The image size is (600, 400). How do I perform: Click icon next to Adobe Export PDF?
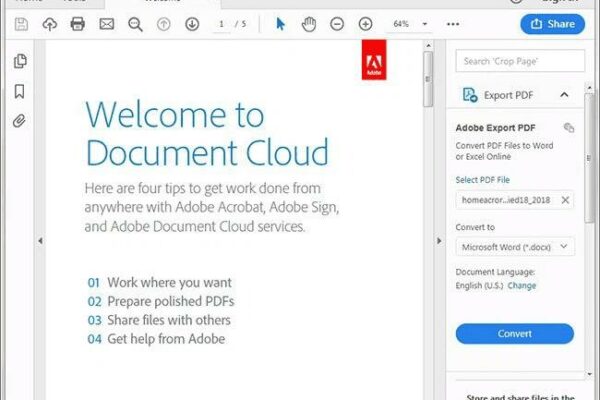click(x=569, y=127)
